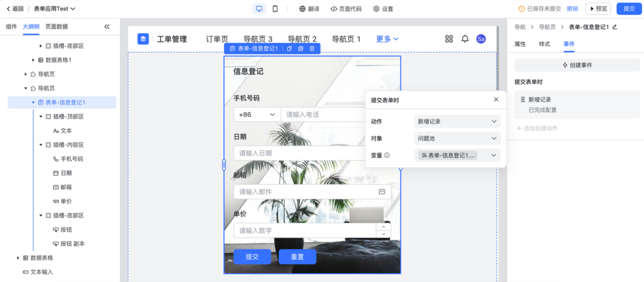Open 动作 dropdown showing 新增记录

[x=457, y=121]
